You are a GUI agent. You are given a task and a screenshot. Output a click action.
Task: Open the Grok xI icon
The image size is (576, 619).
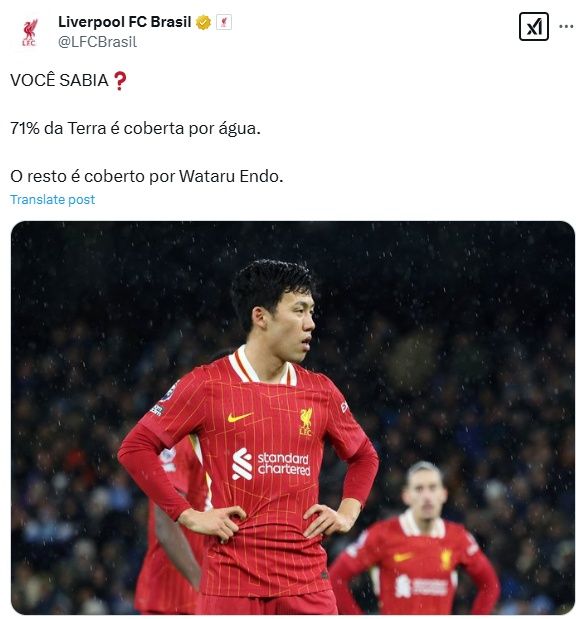(533, 26)
